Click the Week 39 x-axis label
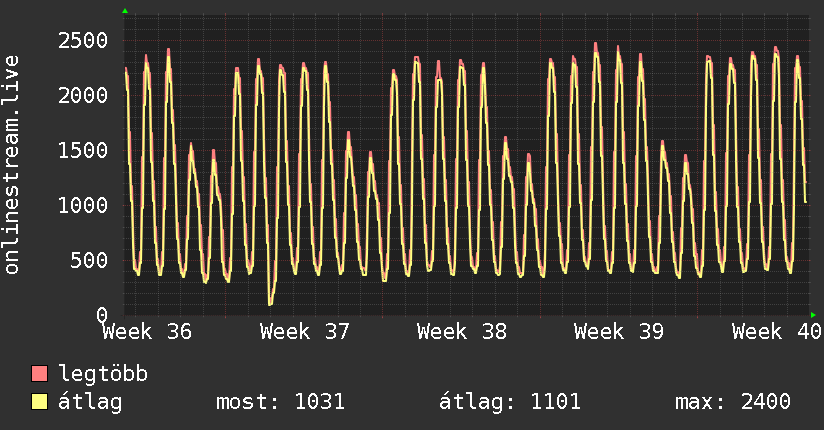 [619, 332]
